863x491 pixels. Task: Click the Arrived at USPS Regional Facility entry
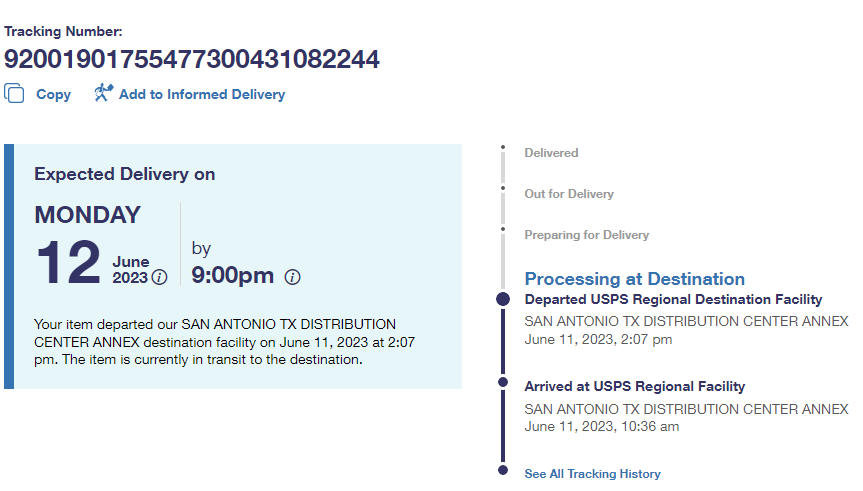pyautogui.click(x=634, y=386)
